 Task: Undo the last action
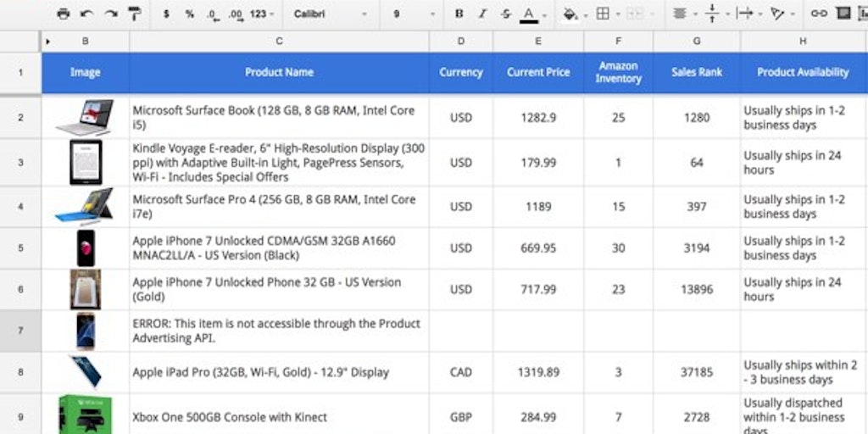point(86,14)
